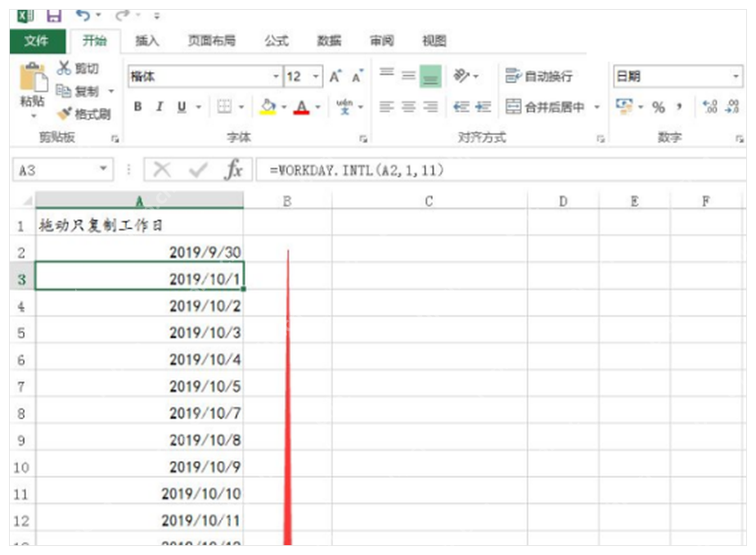Apply the yellow fill color bucket
This screenshot has width=756, height=555.
point(268,106)
